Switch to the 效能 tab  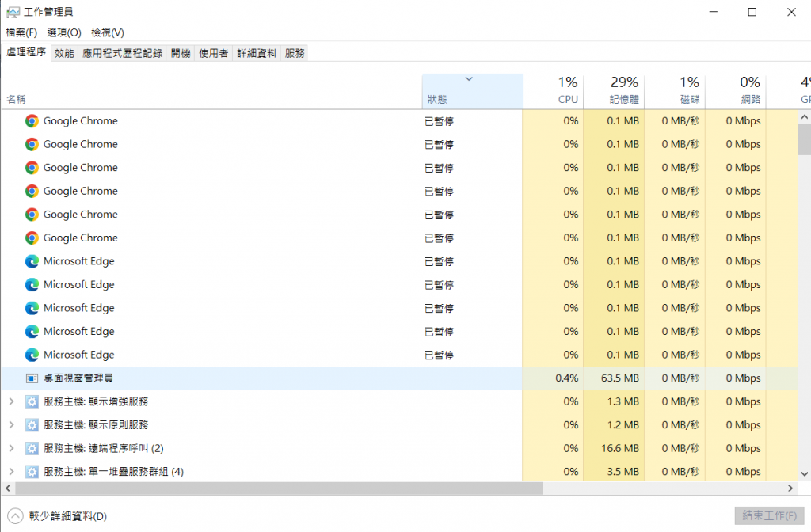[64, 53]
